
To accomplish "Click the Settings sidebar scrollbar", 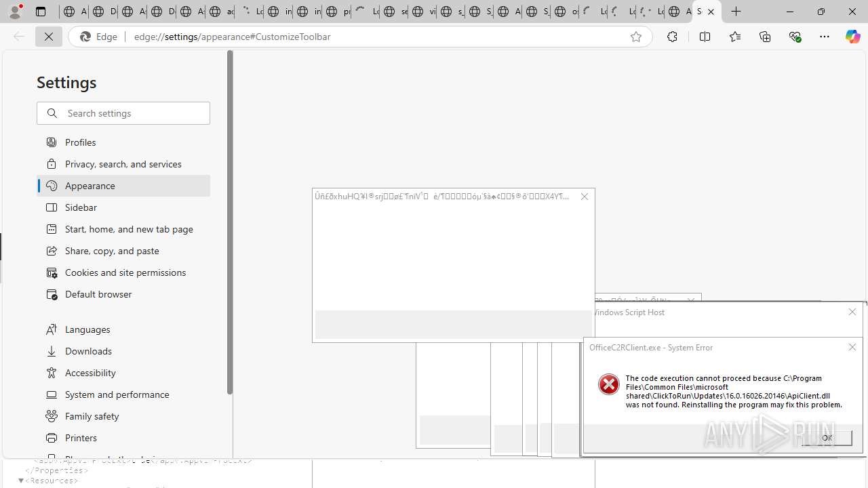I will click(229, 224).
